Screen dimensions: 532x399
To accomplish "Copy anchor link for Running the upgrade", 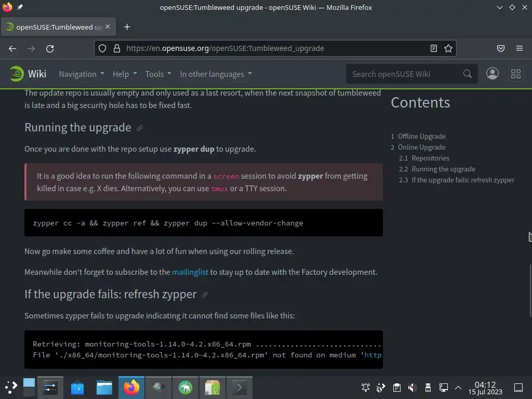I will coord(139,128).
